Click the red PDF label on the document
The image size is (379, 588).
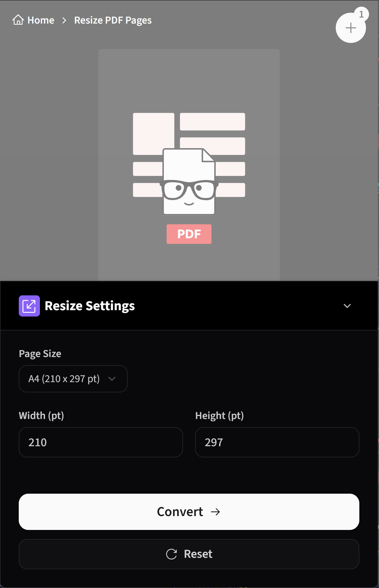tap(189, 234)
